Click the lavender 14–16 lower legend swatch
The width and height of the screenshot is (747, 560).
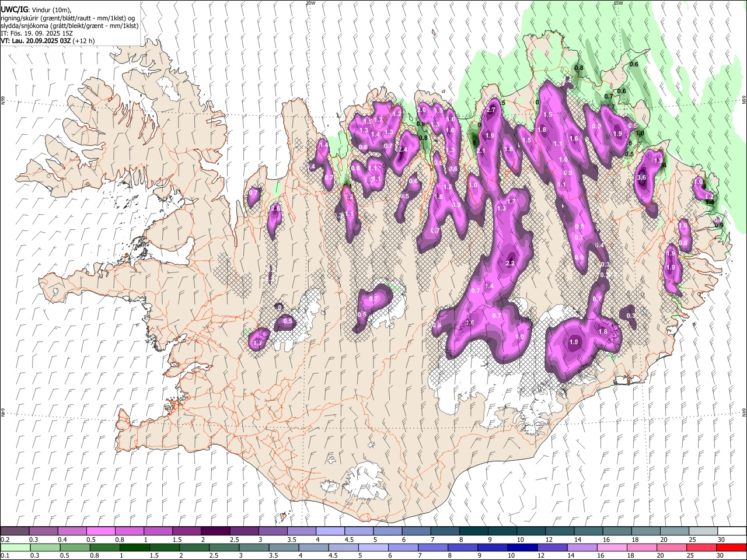[582, 547]
